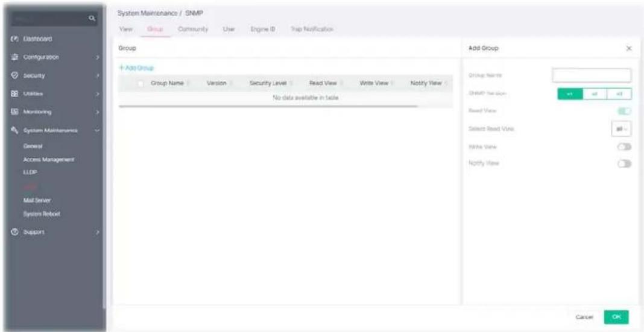Go to the Engine ID tab
This screenshot has height=332, width=644.
(x=262, y=29)
